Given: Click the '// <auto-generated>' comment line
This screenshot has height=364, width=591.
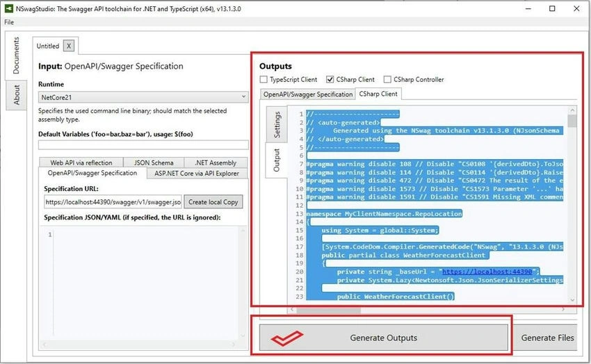Looking at the screenshot, I should [343, 123].
